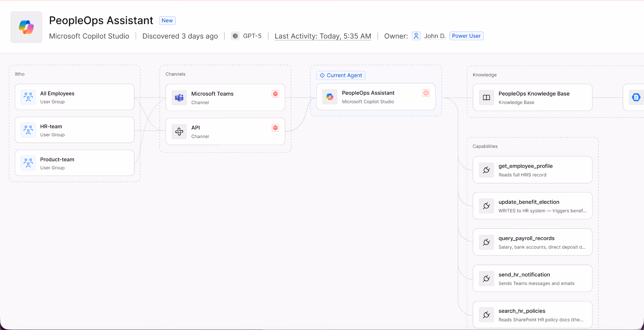Open PeopleOps Knowledge Base card title
Viewport: 644px width, 330px height.
click(534, 94)
